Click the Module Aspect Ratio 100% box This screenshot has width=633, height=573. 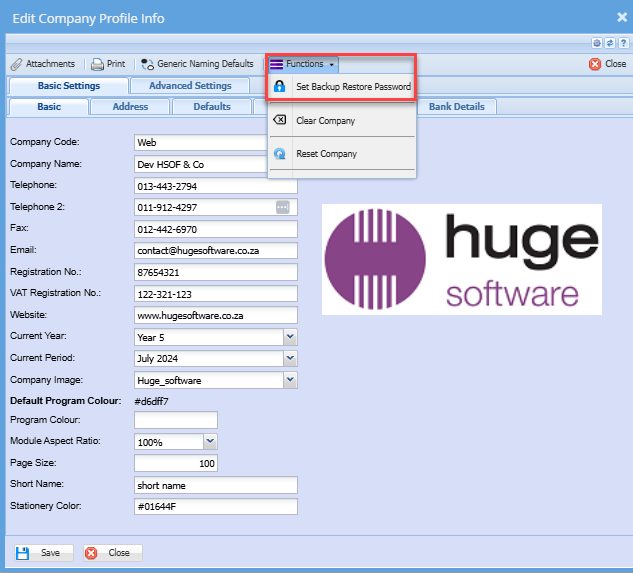coord(169,442)
